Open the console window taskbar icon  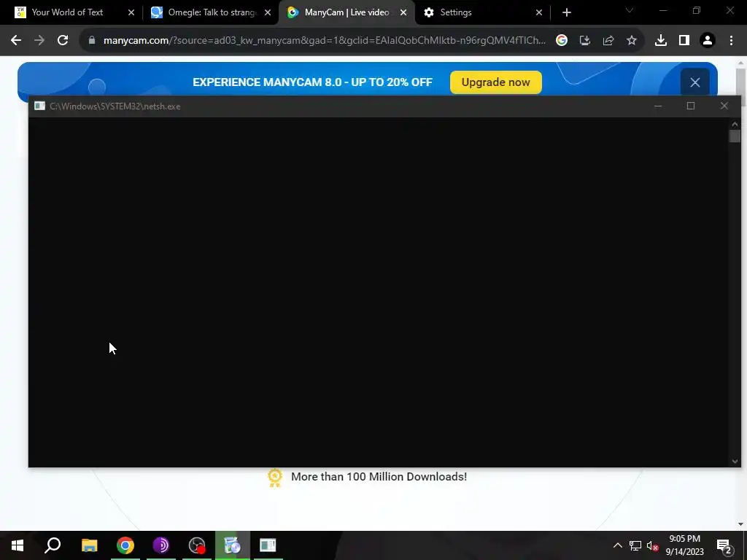pos(268,545)
